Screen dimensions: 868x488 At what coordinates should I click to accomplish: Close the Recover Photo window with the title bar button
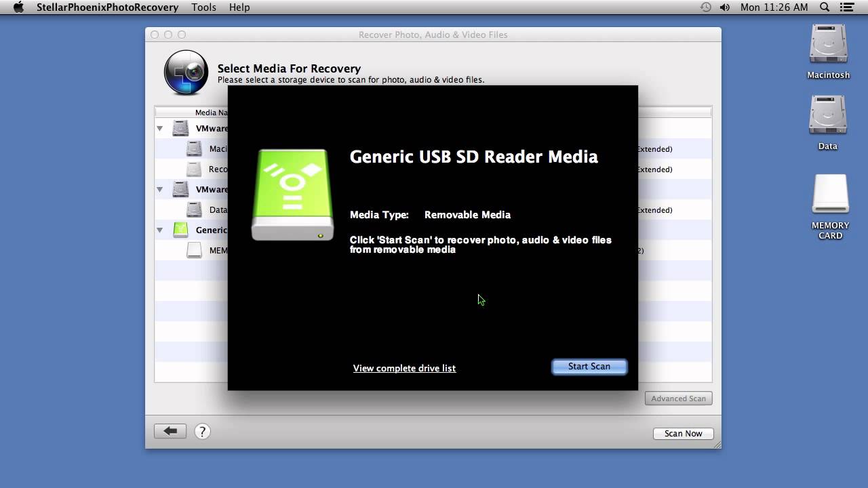coord(155,35)
